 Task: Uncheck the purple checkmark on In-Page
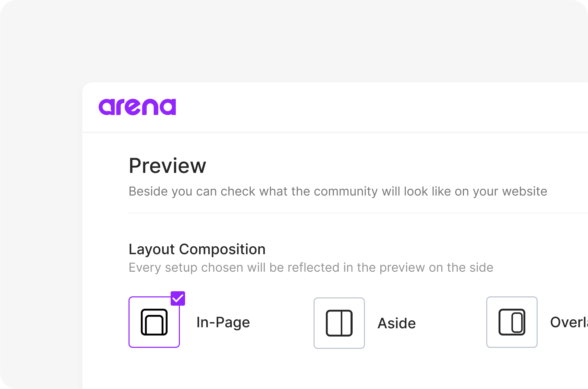(178, 298)
